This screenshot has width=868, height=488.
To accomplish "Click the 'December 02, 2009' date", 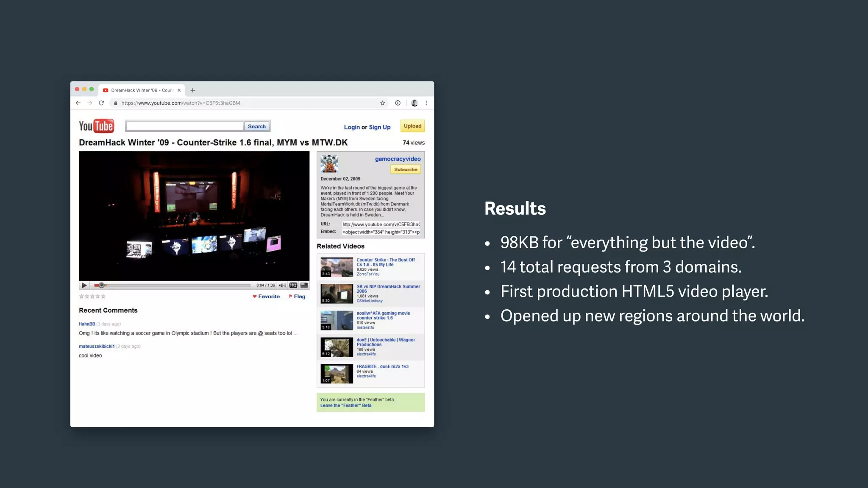I will pyautogui.click(x=340, y=179).
